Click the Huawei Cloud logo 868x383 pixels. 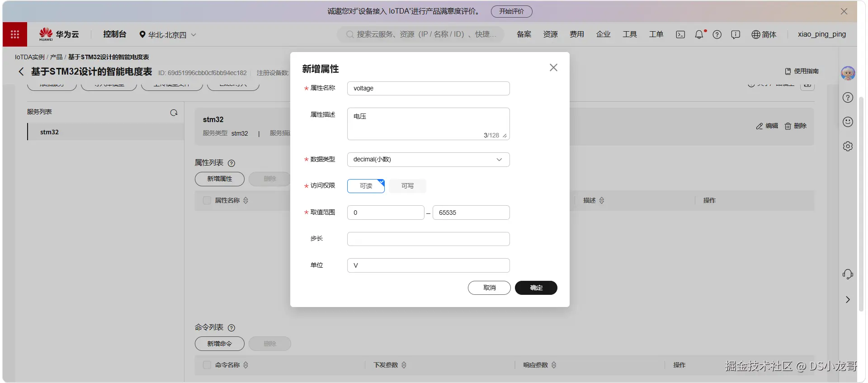pos(59,34)
